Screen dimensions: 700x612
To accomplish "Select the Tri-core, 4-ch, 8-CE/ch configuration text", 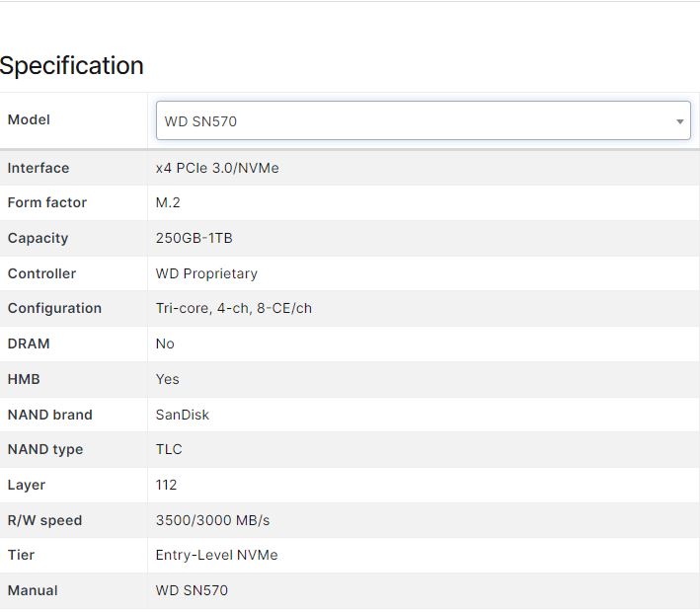I will 234,308.
